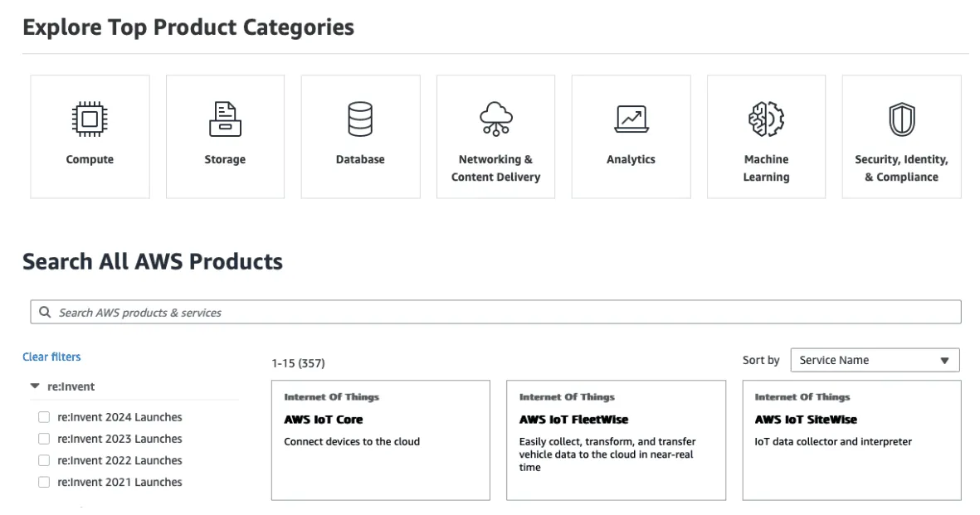Click the Machine Learning category label
Viewport: 980px width, 515px height.
pos(766,168)
